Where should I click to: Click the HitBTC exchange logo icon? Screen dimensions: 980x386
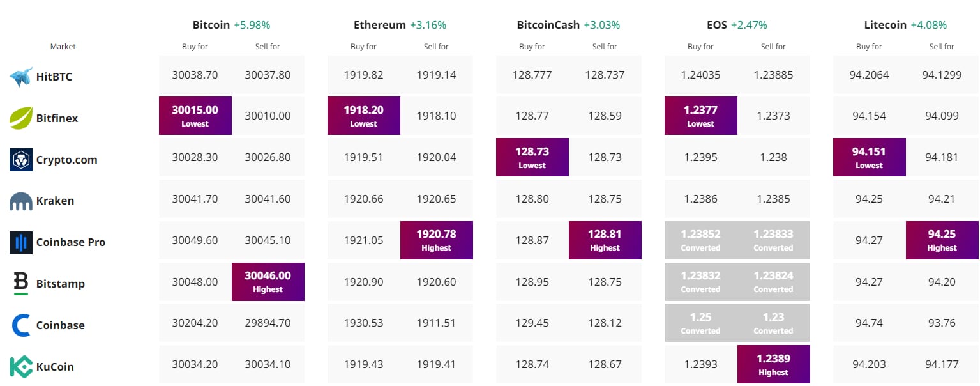[21, 77]
